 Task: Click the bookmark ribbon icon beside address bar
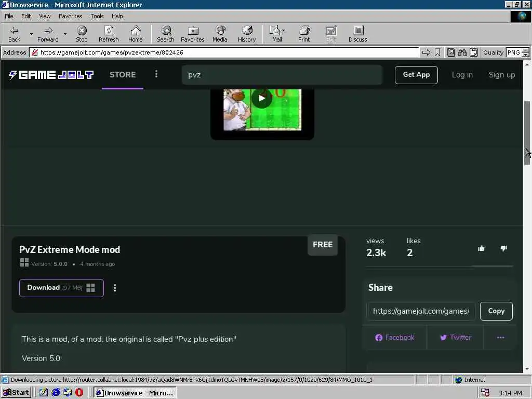point(437,52)
